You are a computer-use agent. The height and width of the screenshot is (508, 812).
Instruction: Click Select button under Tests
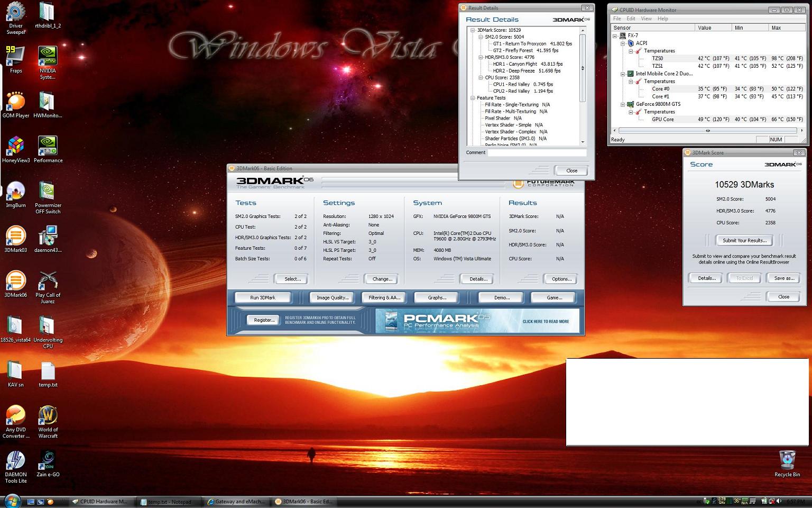[x=292, y=279]
